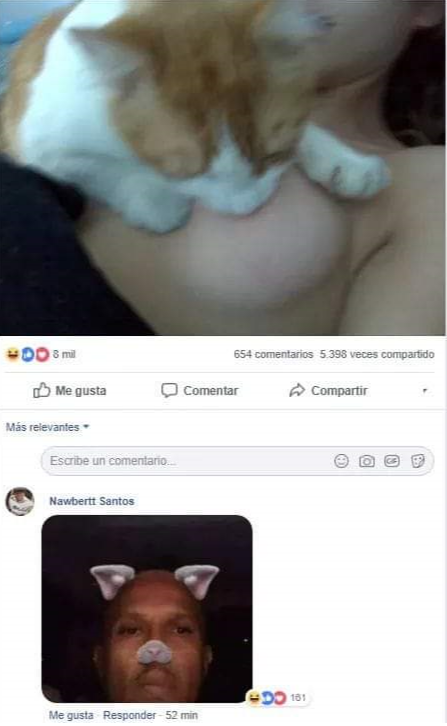The image size is (447, 726).
Task: Click the 52 min comment timestamp
Action: [x=182, y=715]
